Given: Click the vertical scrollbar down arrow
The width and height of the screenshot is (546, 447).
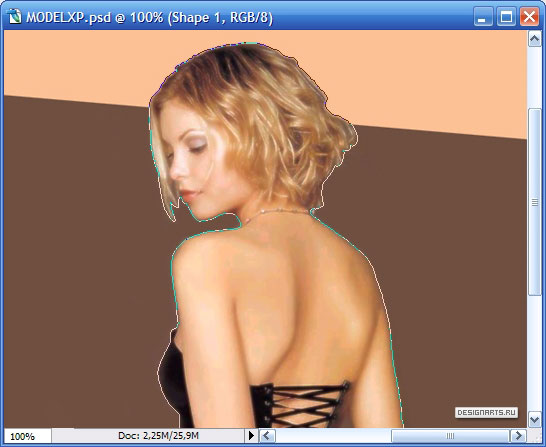Looking at the screenshot, I should click(535, 419).
